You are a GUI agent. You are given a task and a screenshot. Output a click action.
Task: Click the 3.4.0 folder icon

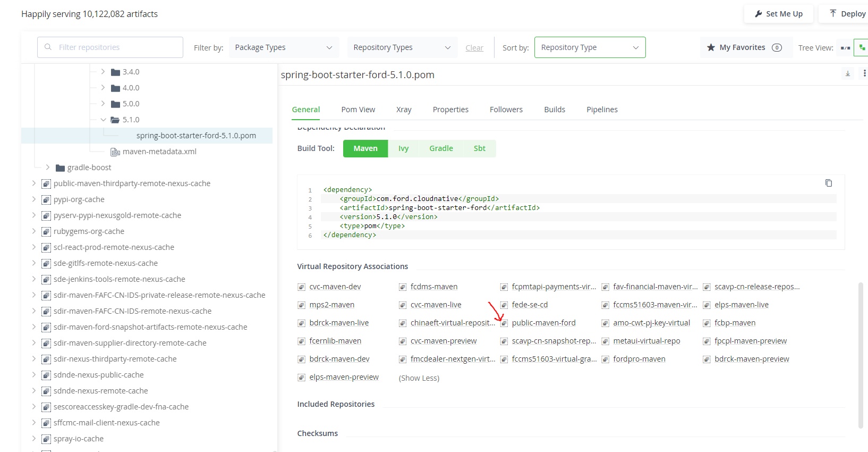click(x=115, y=72)
